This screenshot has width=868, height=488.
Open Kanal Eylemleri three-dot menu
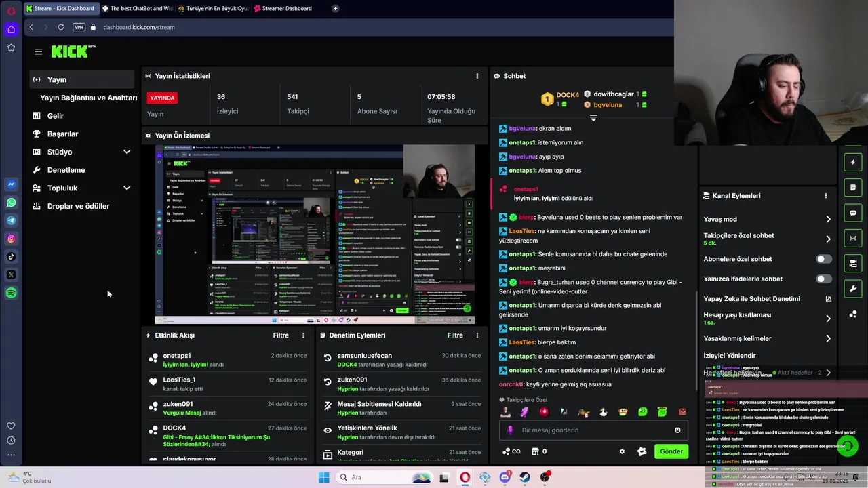pos(825,196)
